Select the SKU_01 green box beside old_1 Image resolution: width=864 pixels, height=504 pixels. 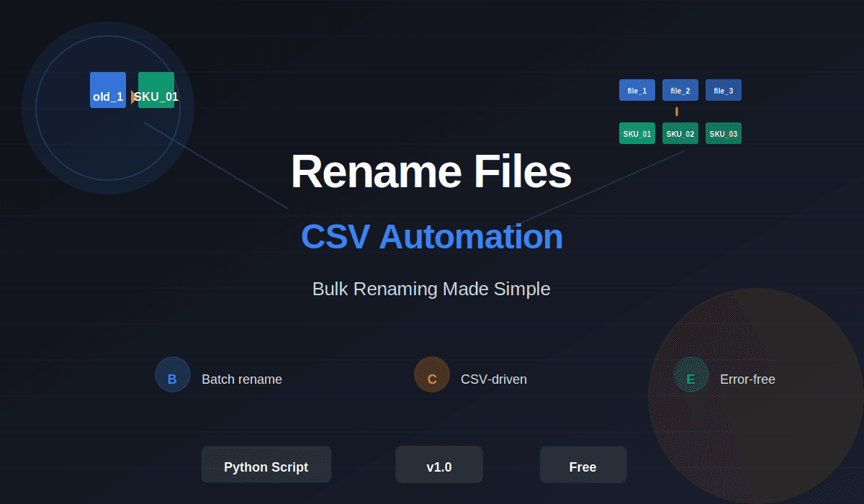156,90
